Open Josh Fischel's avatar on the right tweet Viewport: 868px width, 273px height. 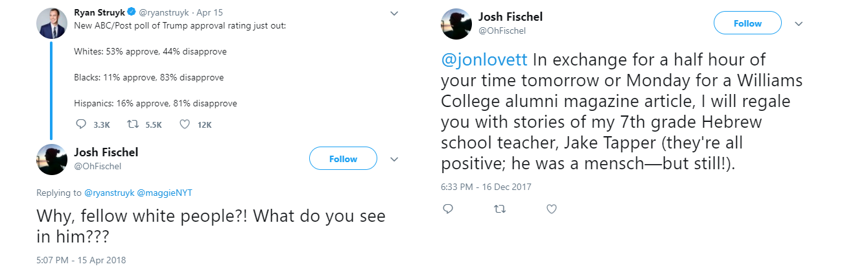tap(456, 24)
